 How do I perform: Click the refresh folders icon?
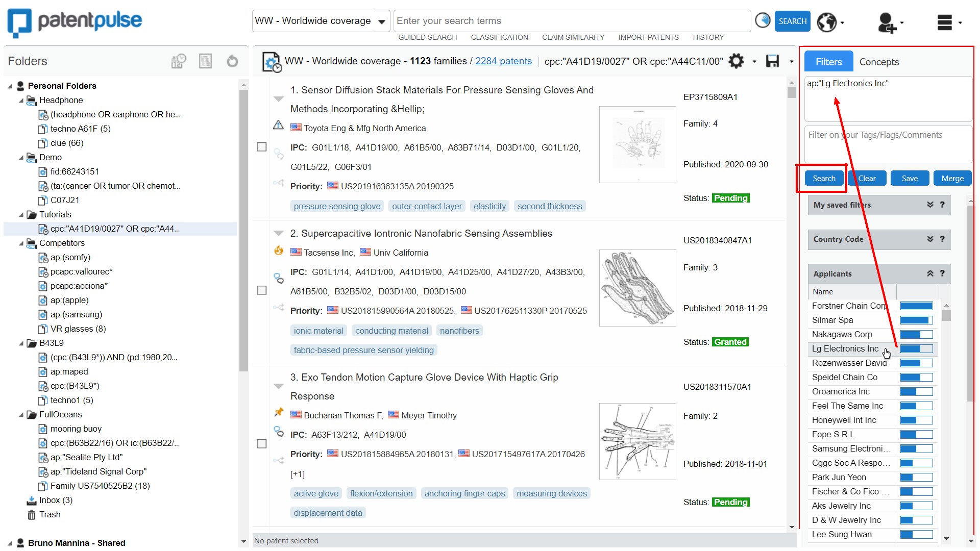[232, 61]
